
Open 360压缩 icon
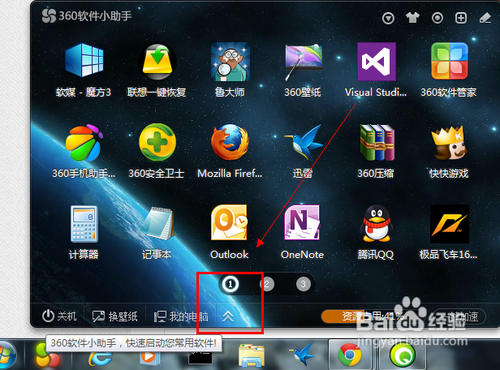click(x=377, y=142)
